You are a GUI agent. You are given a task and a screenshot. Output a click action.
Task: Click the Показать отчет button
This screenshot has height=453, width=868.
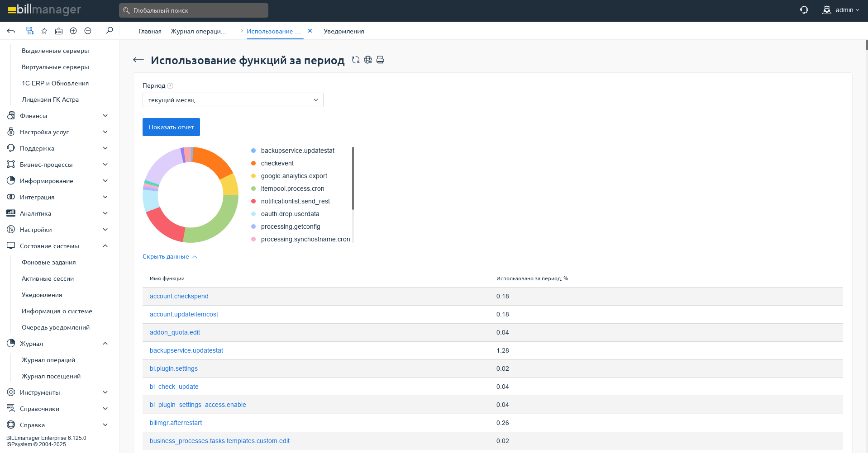(x=171, y=127)
